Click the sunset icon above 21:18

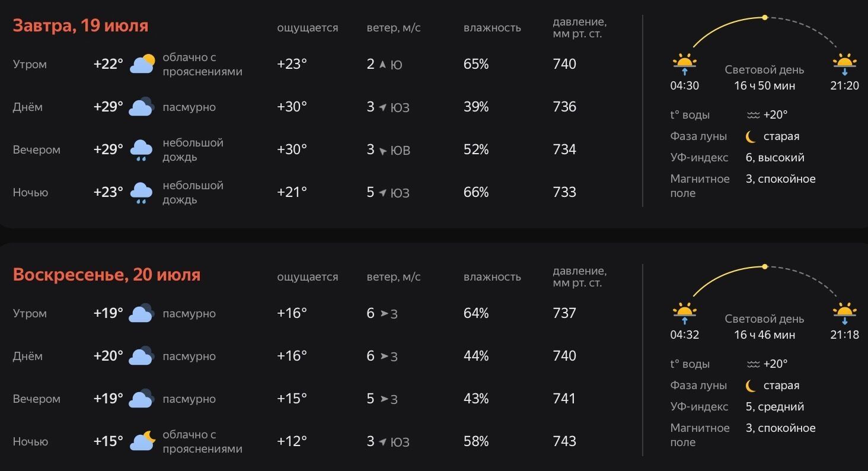[844, 313]
